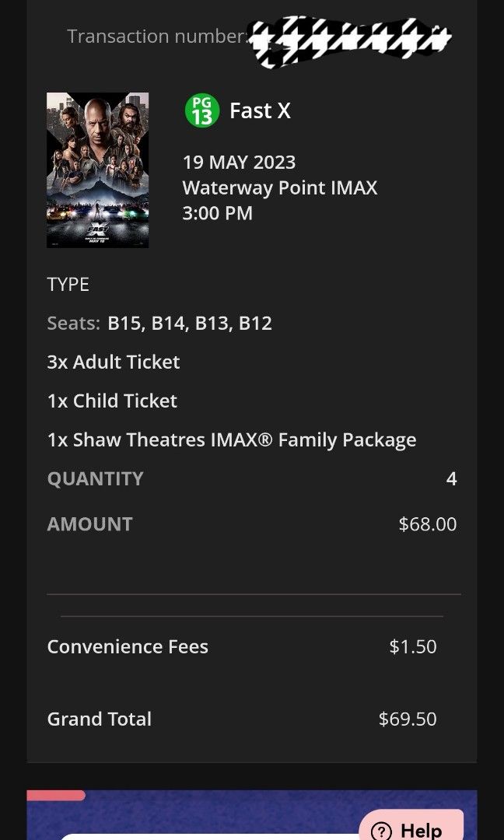Image resolution: width=504 pixels, height=840 pixels.
Task: Click the Shaw Theatres IMAX Family Package line
Action: point(231,439)
